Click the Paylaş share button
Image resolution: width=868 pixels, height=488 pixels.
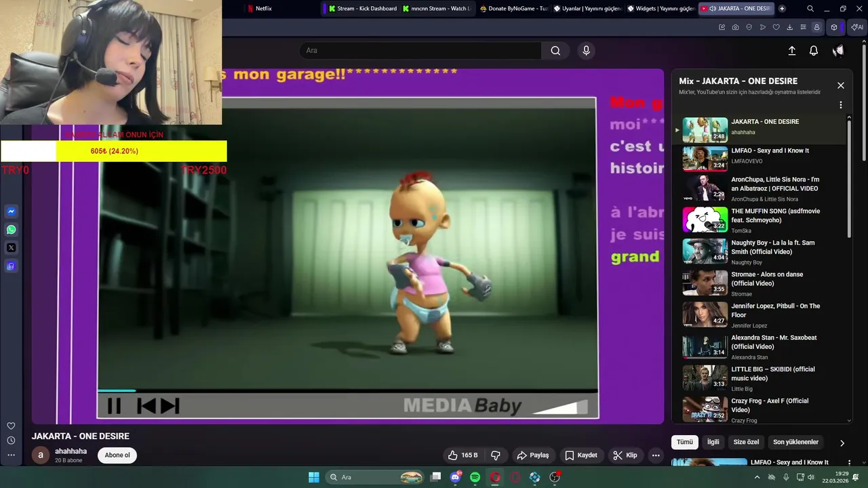533,455
